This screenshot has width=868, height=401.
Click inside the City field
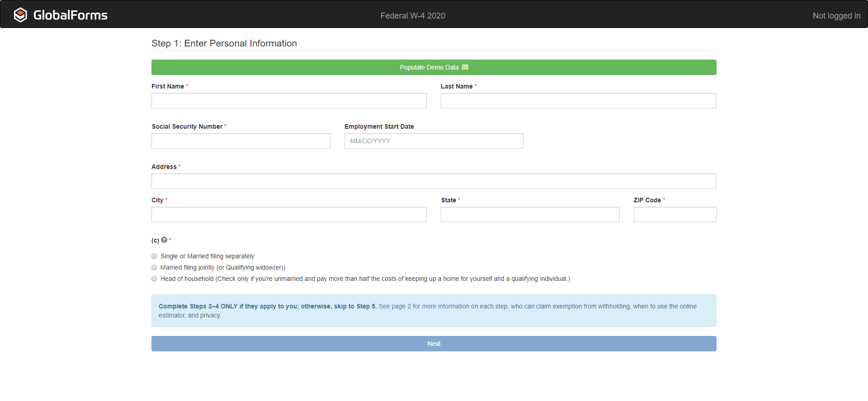tap(289, 214)
